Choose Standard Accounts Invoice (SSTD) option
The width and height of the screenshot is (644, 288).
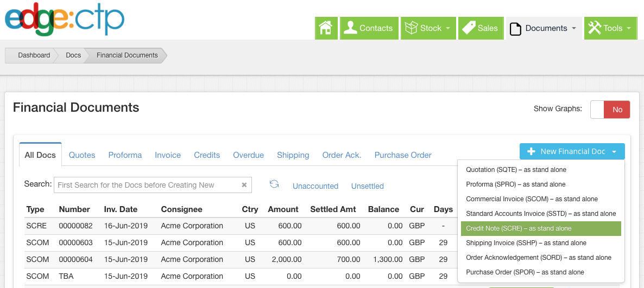point(541,214)
